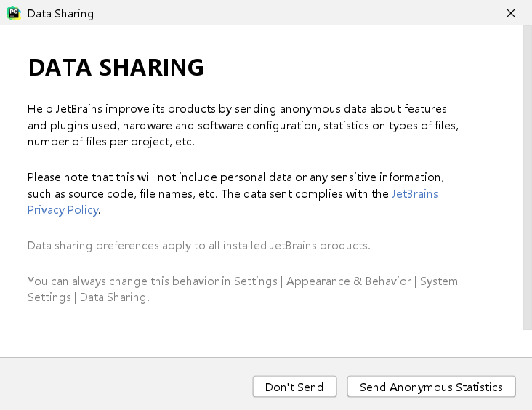Viewport: 532px width, 410px height.
Task: Click the line starting with Please note
Action: pos(235,177)
